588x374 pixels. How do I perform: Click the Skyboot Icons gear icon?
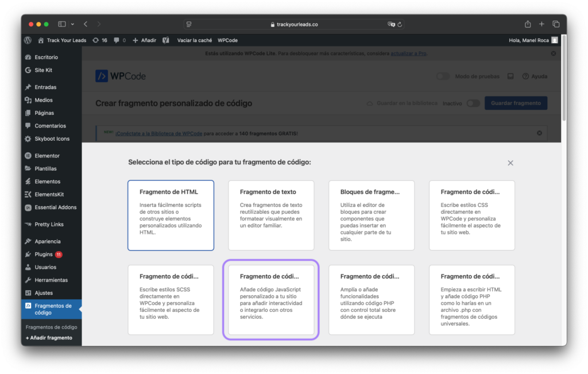tap(28, 139)
